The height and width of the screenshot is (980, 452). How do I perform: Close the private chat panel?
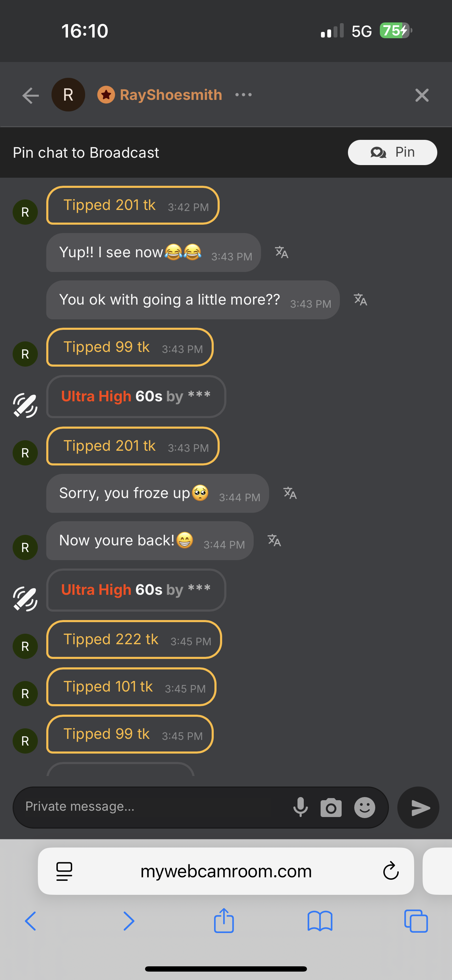point(422,95)
